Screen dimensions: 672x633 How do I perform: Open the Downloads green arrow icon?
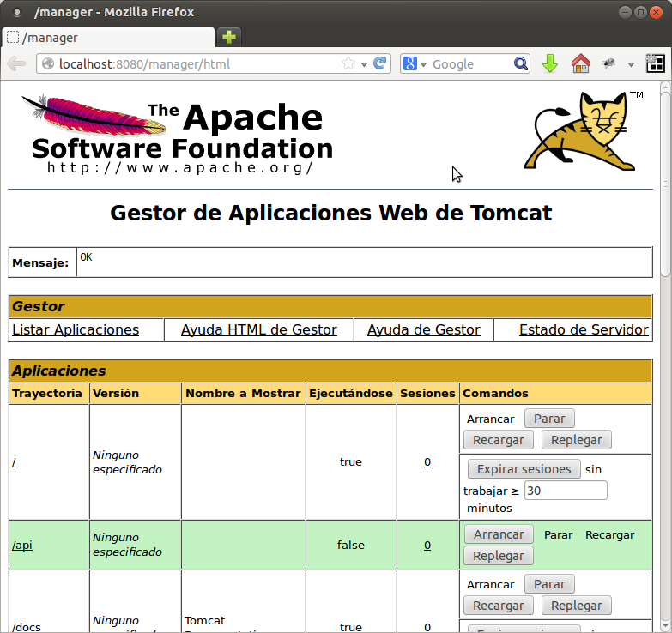click(x=550, y=63)
